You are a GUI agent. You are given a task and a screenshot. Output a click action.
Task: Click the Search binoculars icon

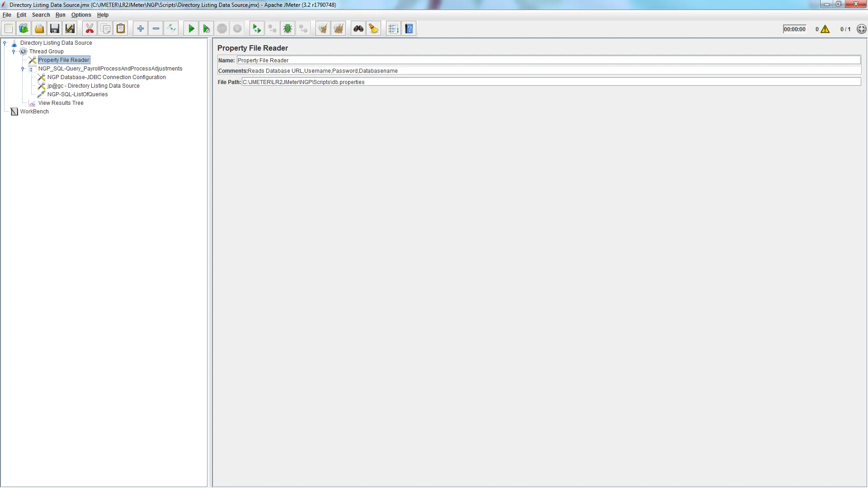coord(359,29)
